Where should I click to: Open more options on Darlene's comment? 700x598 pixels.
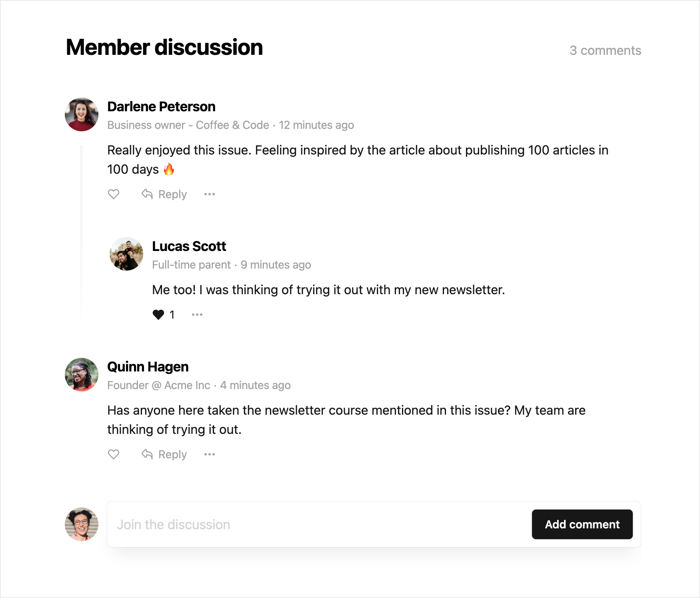coord(210,194)
